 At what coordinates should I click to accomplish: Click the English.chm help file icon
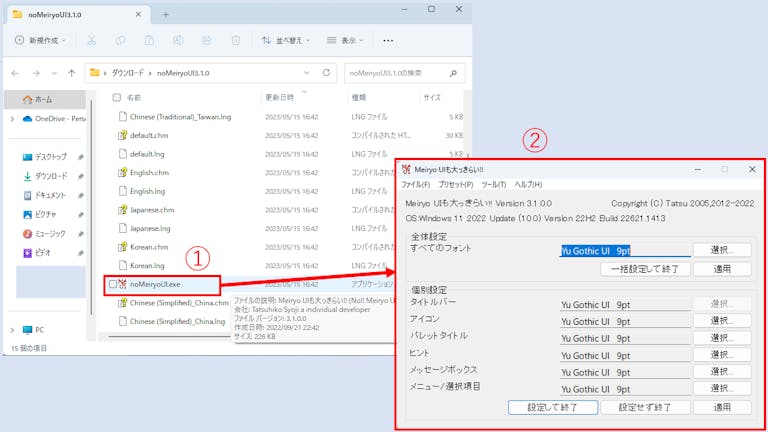click(x=122, y=172)
